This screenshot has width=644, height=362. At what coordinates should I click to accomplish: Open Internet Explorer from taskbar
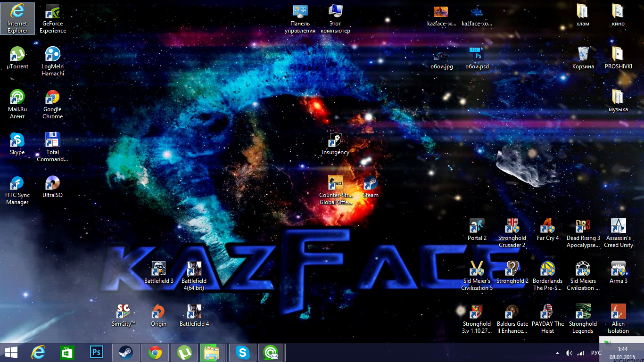click(x=38, y=353)
